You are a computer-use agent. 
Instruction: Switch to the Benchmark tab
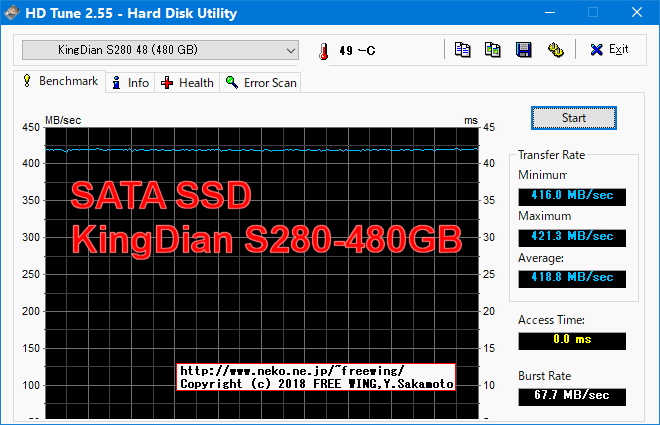click(x=60, y=81)
